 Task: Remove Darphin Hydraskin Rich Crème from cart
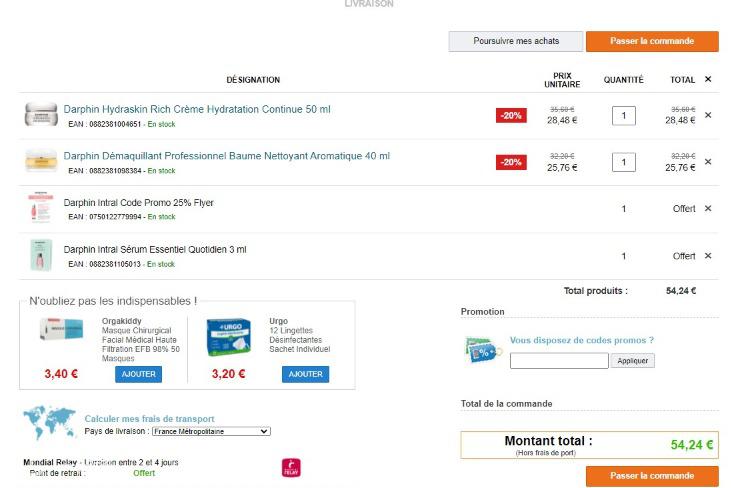(x=708, y=115)
